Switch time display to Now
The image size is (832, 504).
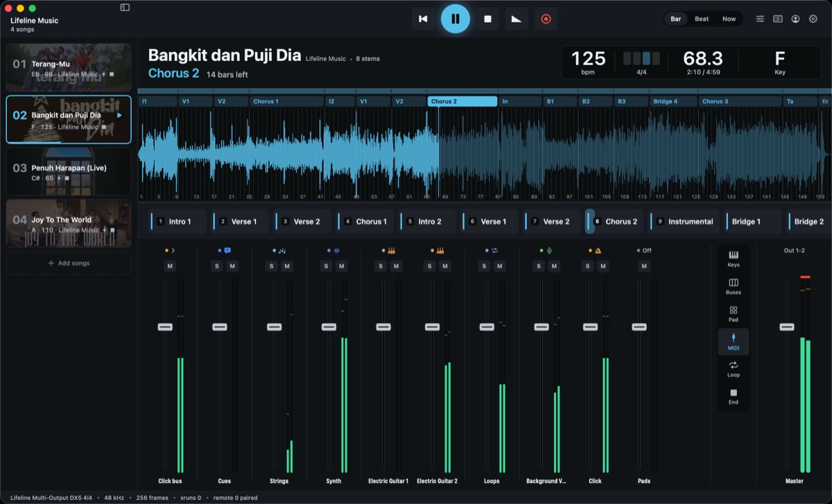click(729, 19)
